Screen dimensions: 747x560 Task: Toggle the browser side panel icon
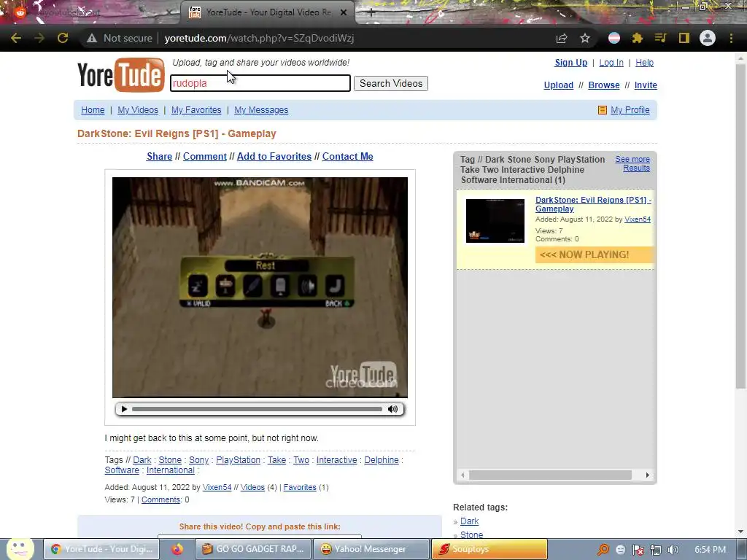[684, 38]
